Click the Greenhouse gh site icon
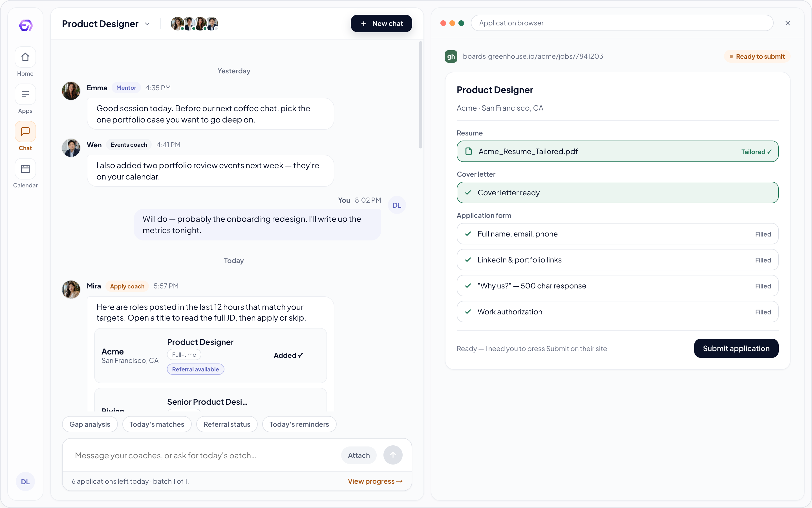The height and width of the screenshot is (508, 812). pyautogui.click(x=451, y=56)
